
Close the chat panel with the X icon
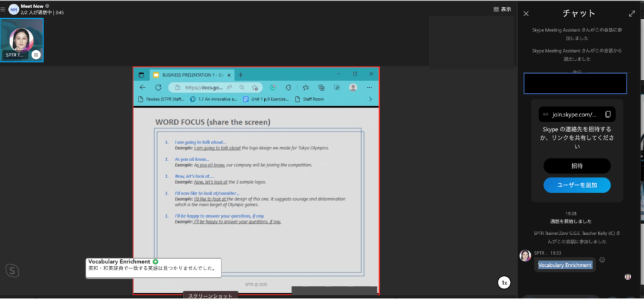tap(526, 13)
